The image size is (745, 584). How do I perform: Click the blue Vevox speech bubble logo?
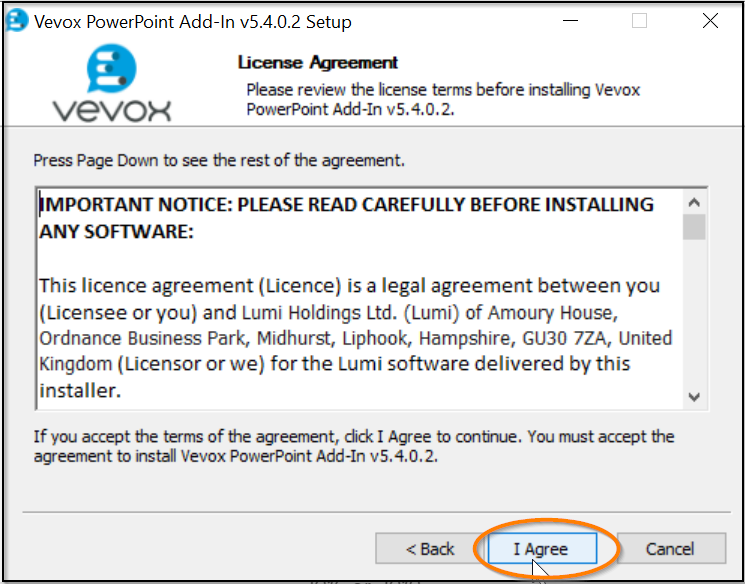pyautogui.click(x=112, y=68)
